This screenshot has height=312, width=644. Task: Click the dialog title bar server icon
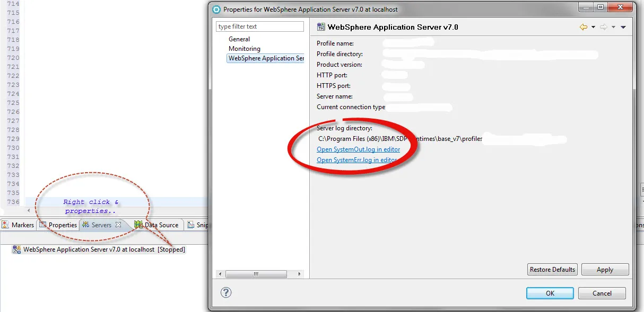coord(216,9)
